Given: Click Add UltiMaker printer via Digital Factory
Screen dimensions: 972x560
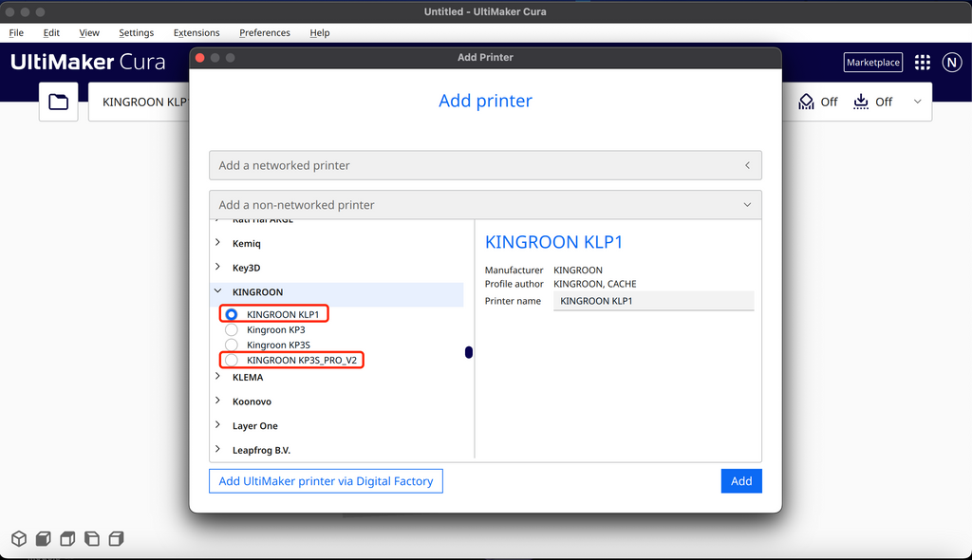Looking at the screenshot, I should pyautogui.click(x=327, y=481).
